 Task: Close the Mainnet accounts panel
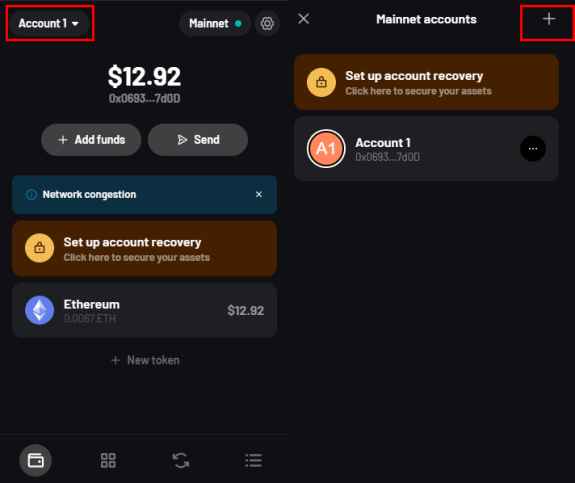click(x=304, y=19)
